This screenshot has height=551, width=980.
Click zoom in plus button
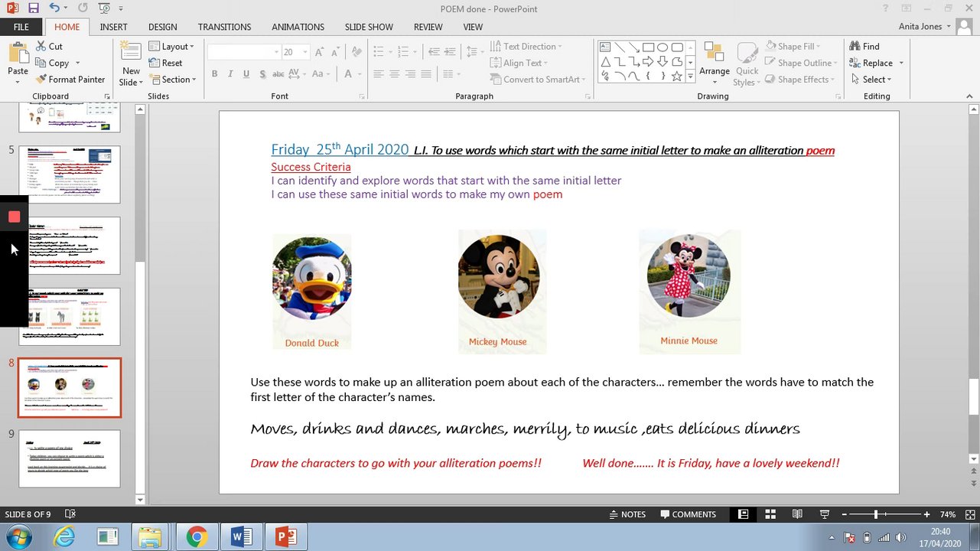[x=926, y=514]
